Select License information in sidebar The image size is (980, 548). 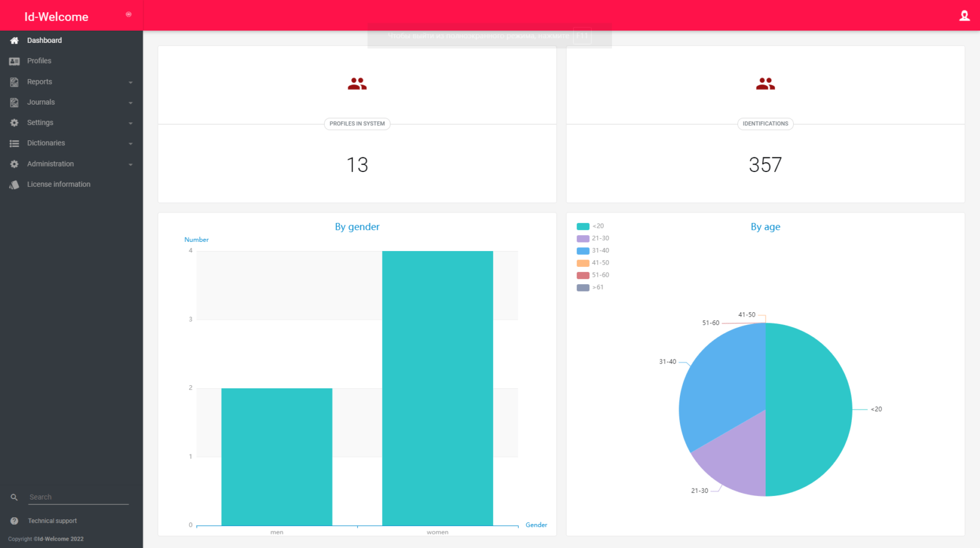[59, 184]
